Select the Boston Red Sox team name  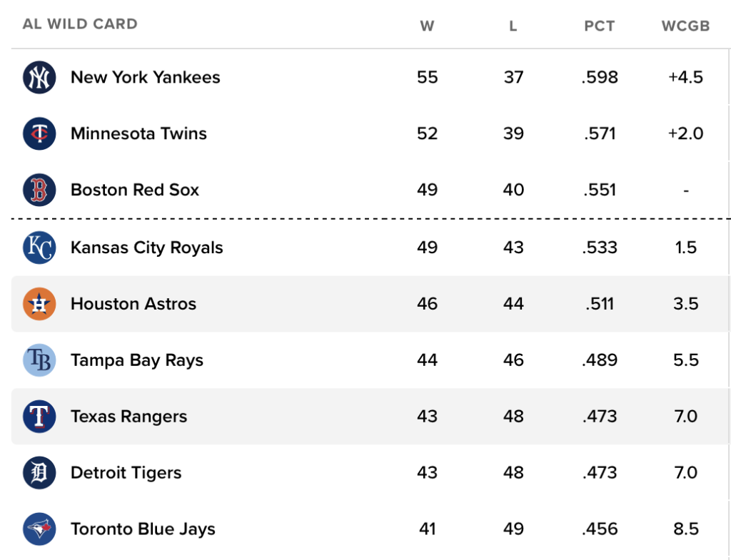point(135,190)
